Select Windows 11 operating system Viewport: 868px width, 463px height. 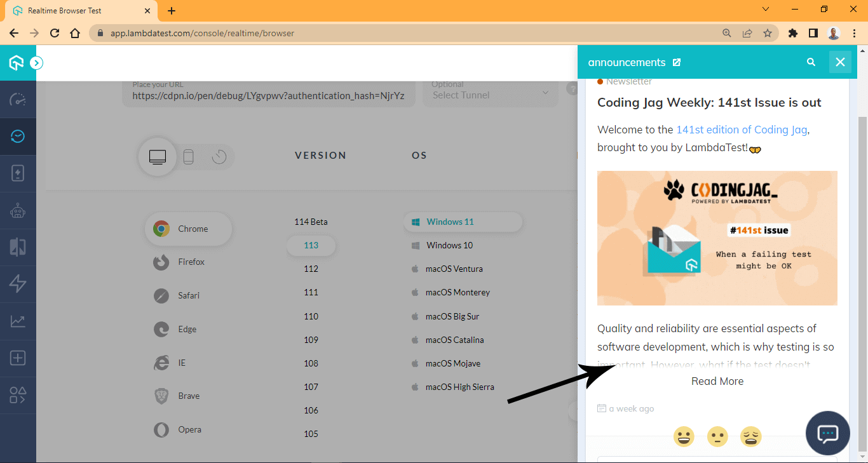point(463,222)
